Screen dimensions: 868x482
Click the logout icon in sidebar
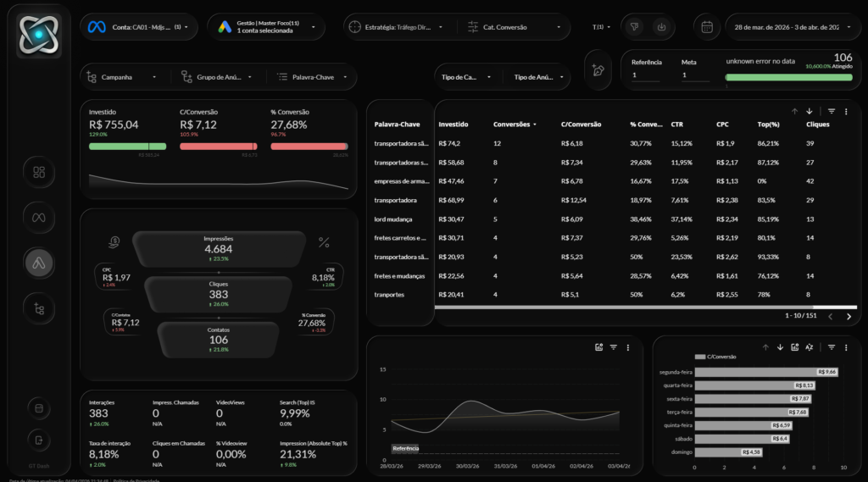click(38, 439)
